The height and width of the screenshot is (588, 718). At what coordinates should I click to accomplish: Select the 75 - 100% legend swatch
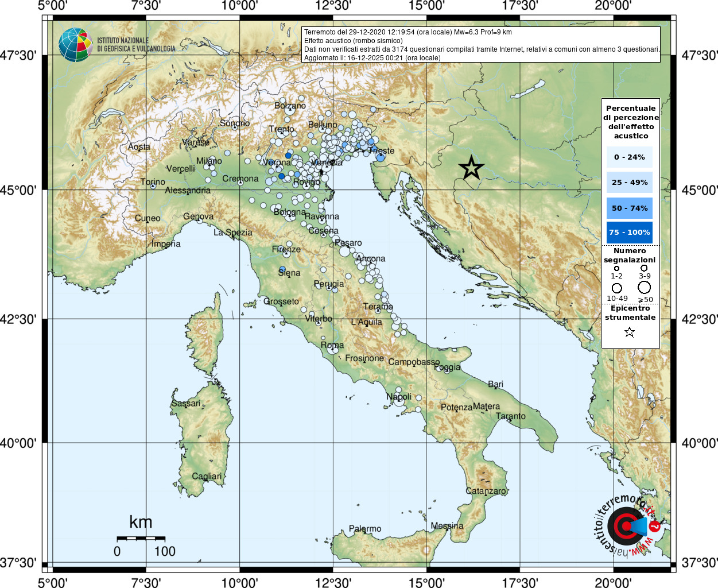(630, 232)
